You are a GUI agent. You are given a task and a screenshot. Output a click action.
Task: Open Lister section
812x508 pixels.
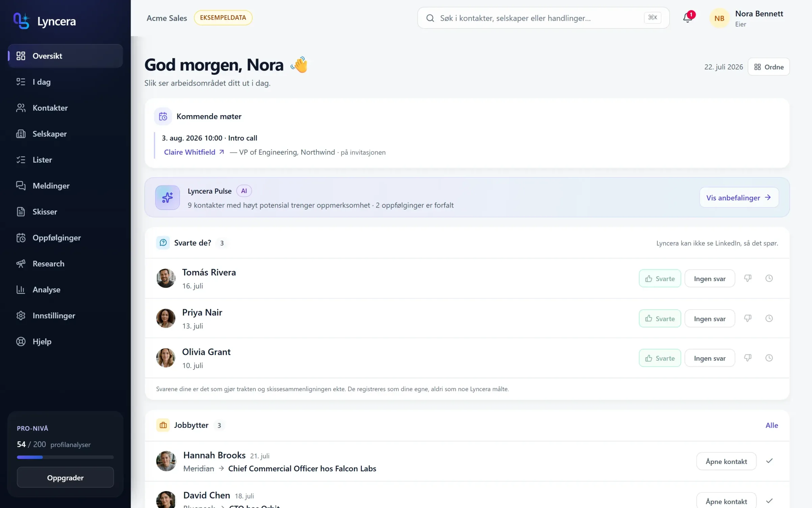65,160
